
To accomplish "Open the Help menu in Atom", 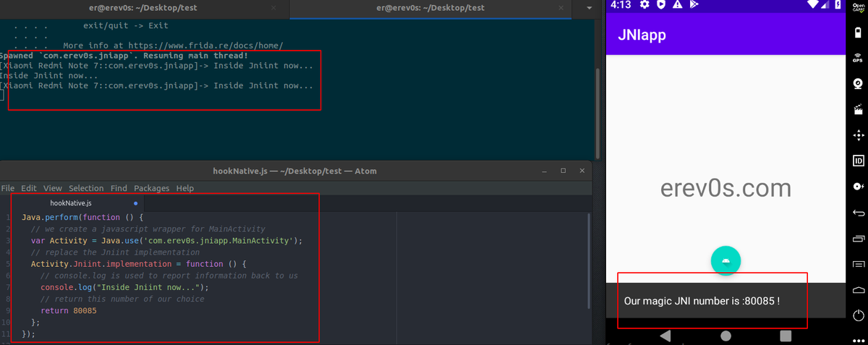I will tap(185, 188).
